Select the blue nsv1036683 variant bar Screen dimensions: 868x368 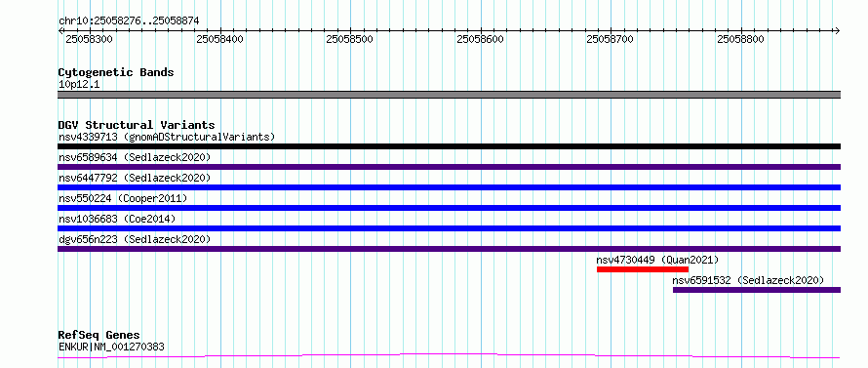click(x=449, y=228)
